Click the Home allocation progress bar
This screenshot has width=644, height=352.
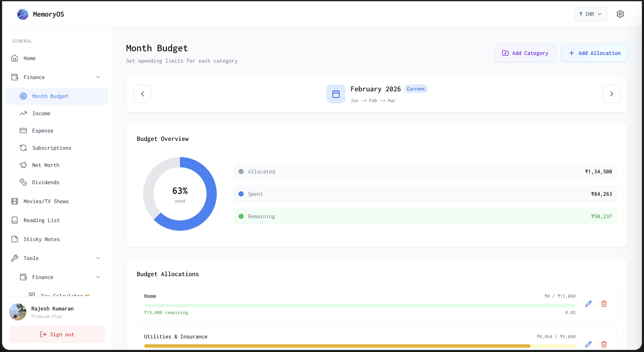click(359, 305)
